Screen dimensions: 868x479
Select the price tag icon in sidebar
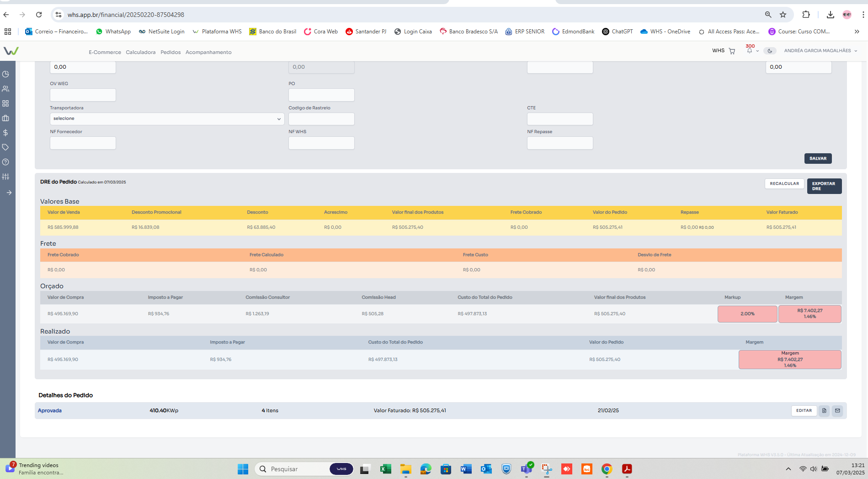(6, 147)
